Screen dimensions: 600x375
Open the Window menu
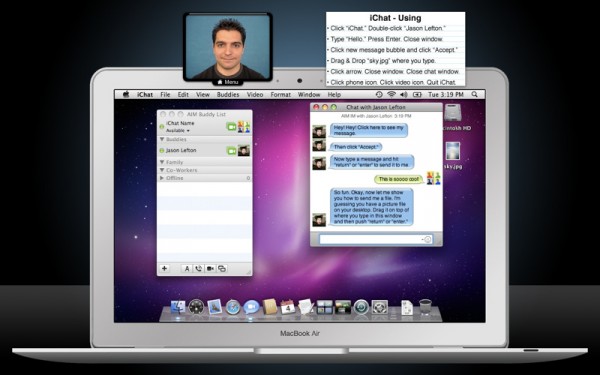point(309,95)
